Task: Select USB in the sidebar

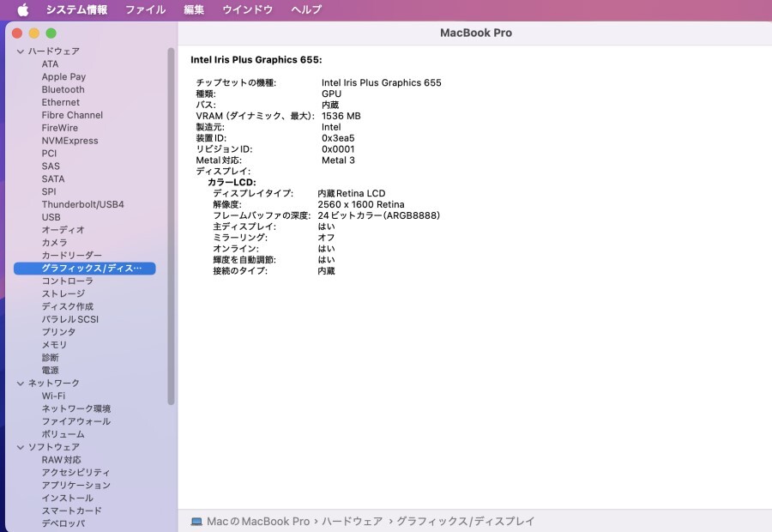Action: coord(51,217)
